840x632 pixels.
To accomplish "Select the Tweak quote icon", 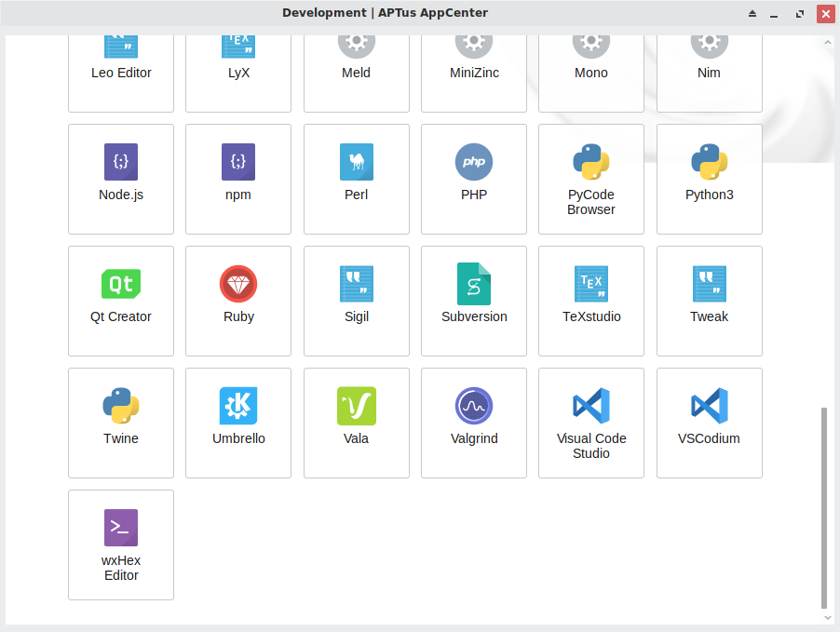I will coord(710,284).
